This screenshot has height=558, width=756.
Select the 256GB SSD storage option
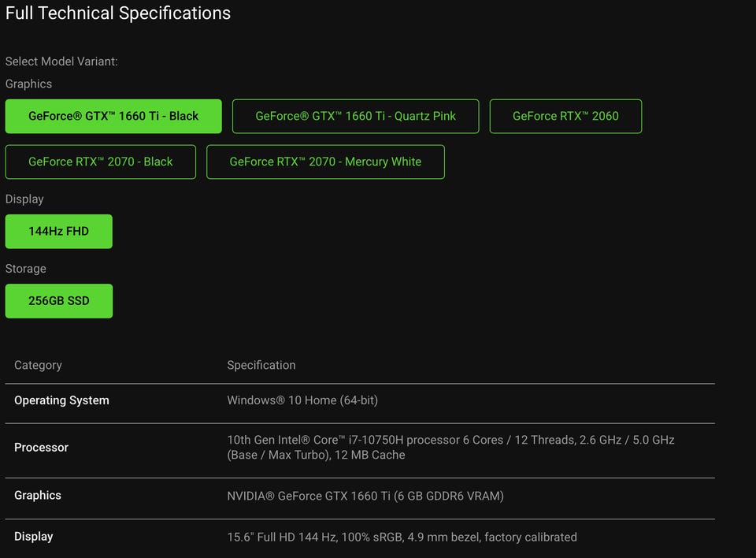click(59, 301)
